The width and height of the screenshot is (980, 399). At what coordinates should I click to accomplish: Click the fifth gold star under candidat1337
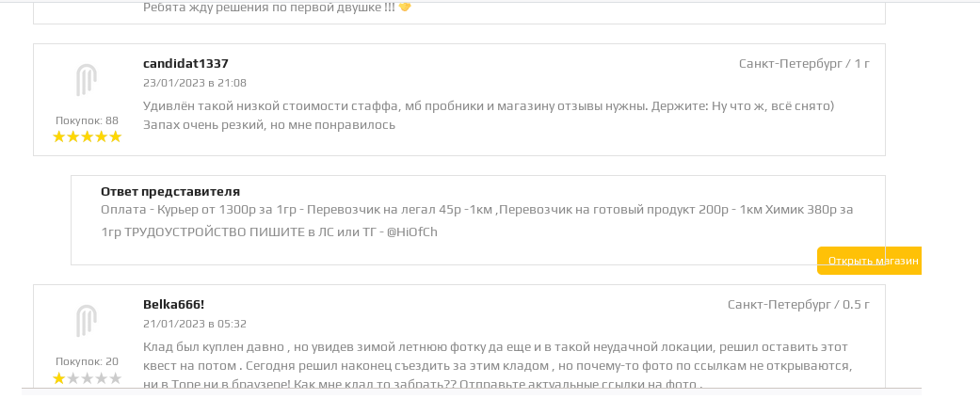(x=115, y=136)
